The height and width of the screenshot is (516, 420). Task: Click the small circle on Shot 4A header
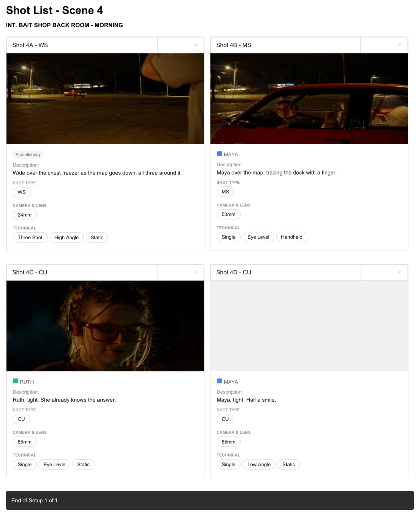196,45
